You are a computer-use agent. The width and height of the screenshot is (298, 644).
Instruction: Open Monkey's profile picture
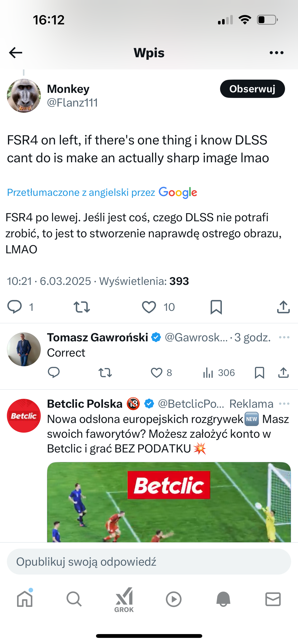tap(24, 96)
